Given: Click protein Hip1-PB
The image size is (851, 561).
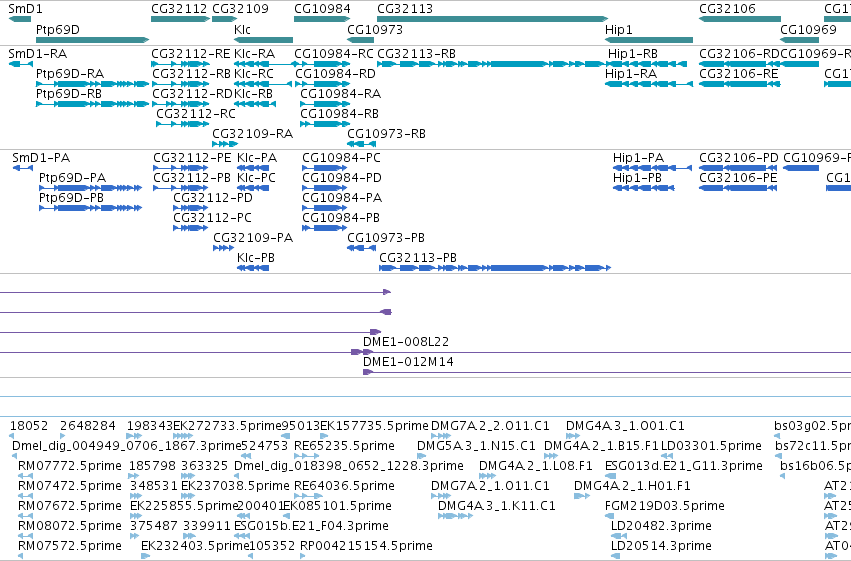Looking at the screenshot, I should point(637,178).
